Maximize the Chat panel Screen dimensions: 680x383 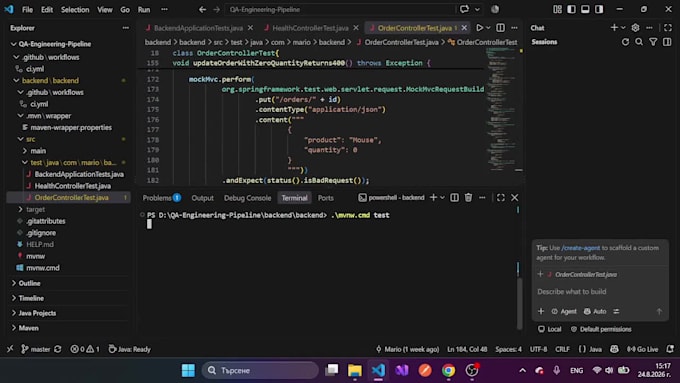(x=667, y=28)
